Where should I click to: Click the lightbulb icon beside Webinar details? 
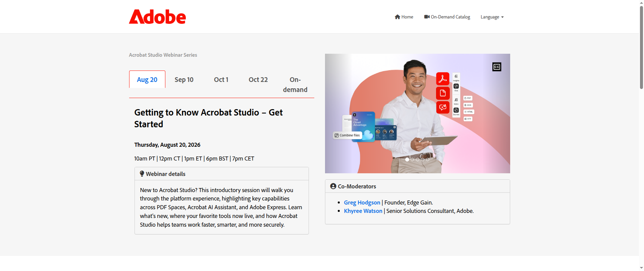point(142,174)
